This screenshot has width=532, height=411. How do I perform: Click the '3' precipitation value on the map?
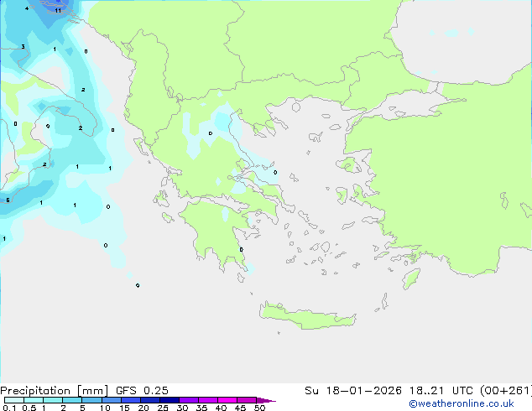click(23, 47)
